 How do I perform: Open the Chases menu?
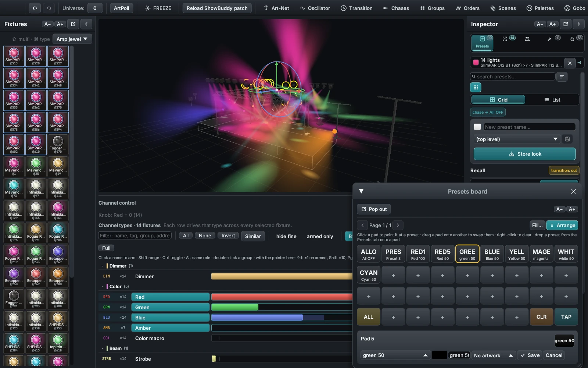(396, 8)
